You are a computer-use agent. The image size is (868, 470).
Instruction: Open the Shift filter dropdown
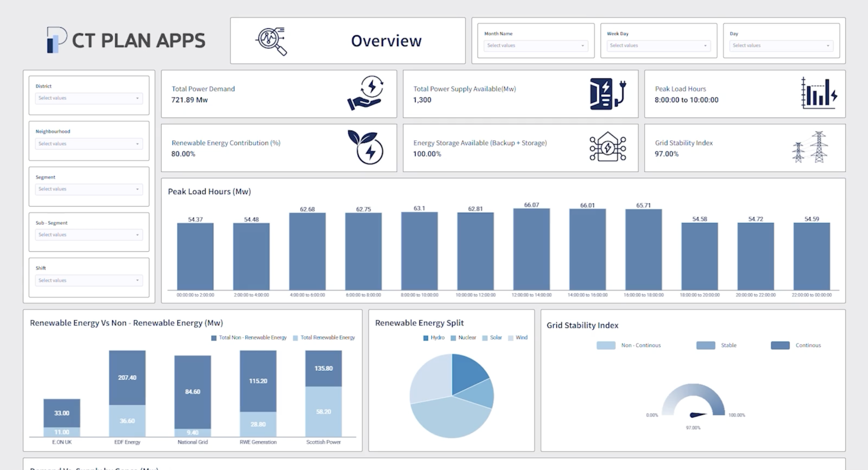click(89, 280)
